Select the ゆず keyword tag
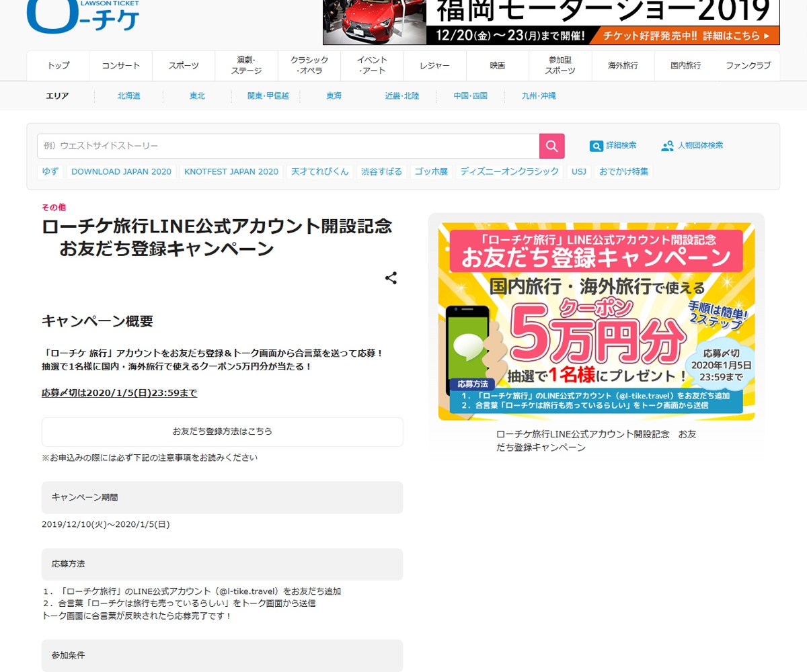This screenshot has width=807, height=672. tap(50, 171)
